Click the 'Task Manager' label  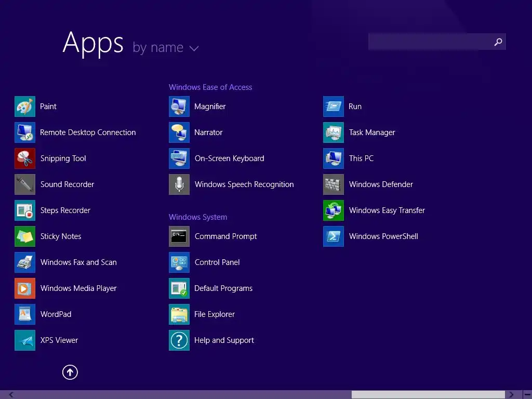(372, 132)
